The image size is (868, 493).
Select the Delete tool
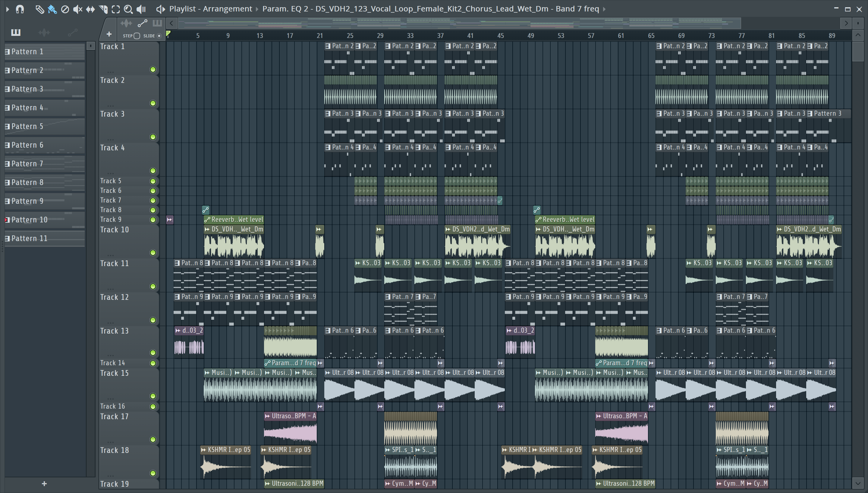tap(65, 9)
